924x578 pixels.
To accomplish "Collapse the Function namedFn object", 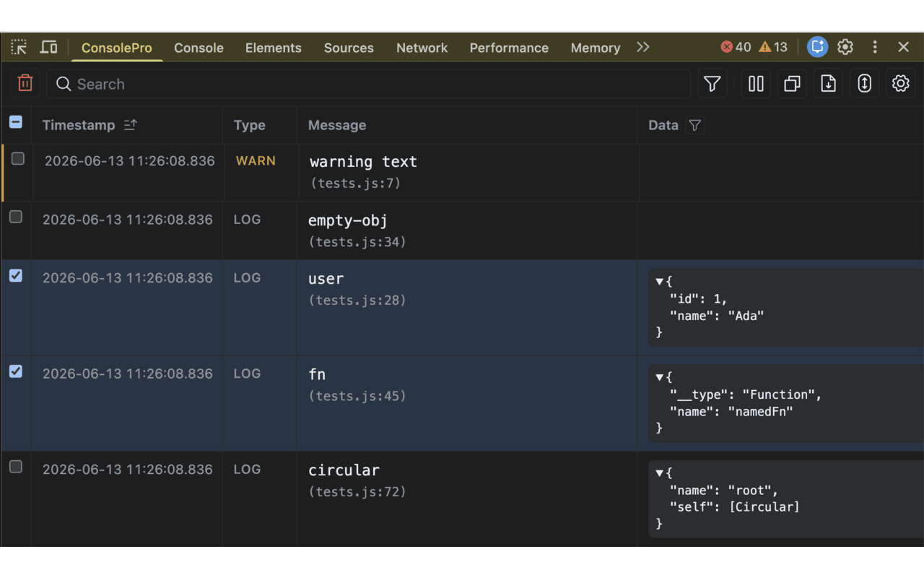I will (659, 376).
